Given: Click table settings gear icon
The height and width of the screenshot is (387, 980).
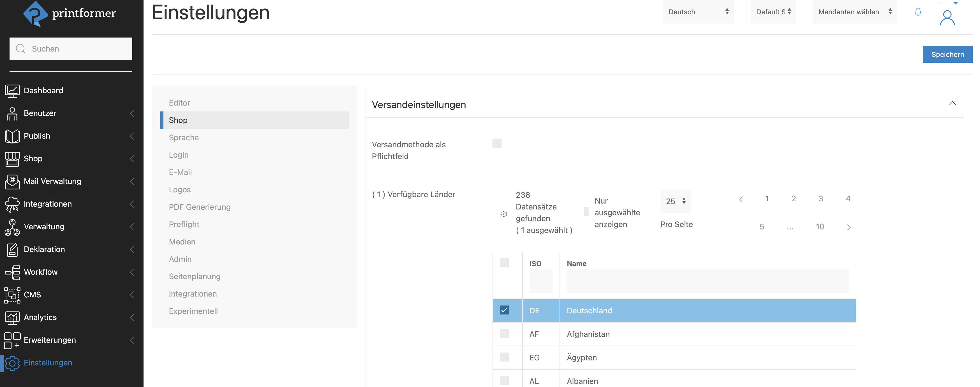Looking at the screenshot, I should coord(504,214).
